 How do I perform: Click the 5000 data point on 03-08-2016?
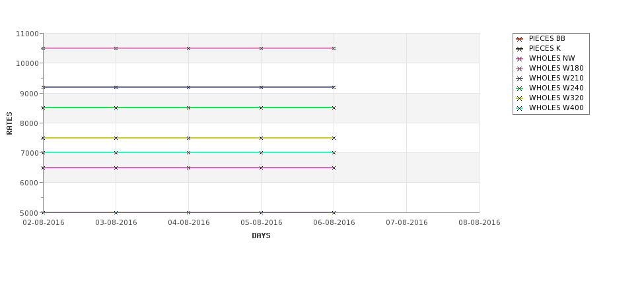click(116, 212)
